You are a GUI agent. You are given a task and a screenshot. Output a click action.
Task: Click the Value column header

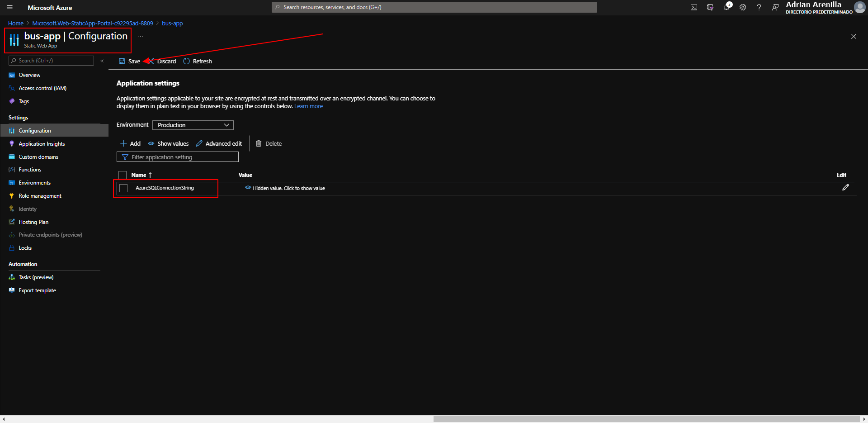pyautogui.click(x=245, y=175)
